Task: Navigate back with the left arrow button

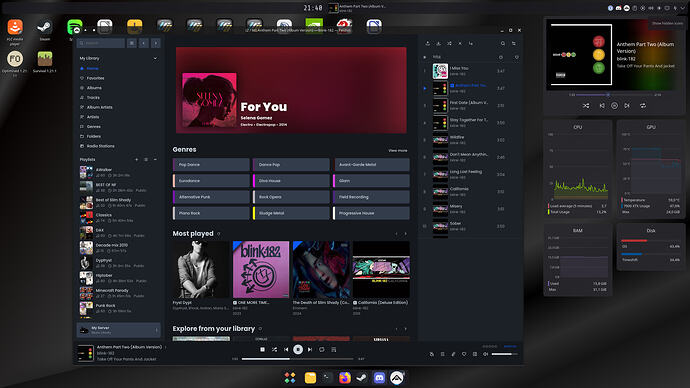Action: pos(144,43)
